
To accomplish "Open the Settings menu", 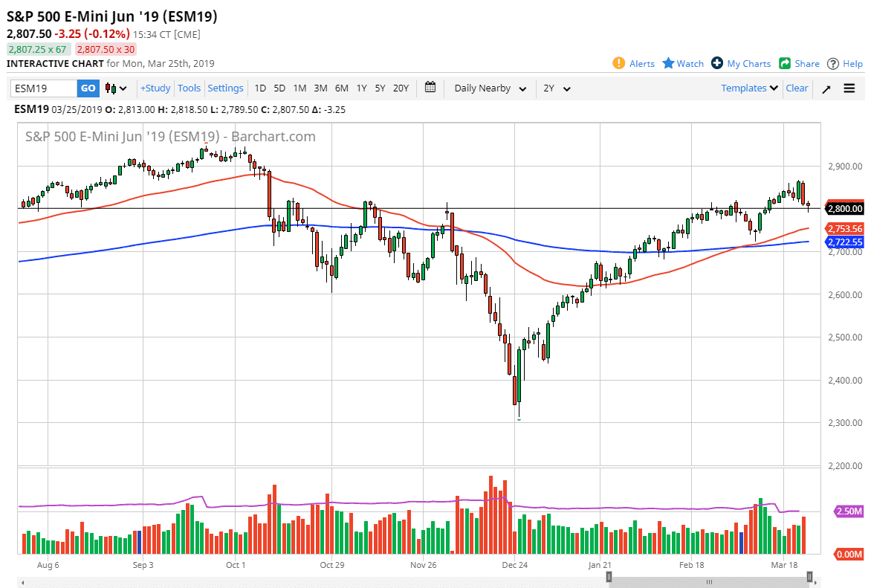I will coord(225,88).
